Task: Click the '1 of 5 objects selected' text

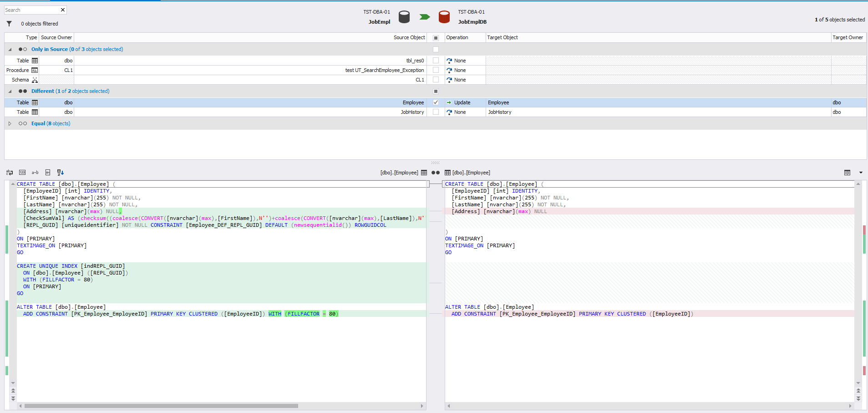Action: point(840,20)
